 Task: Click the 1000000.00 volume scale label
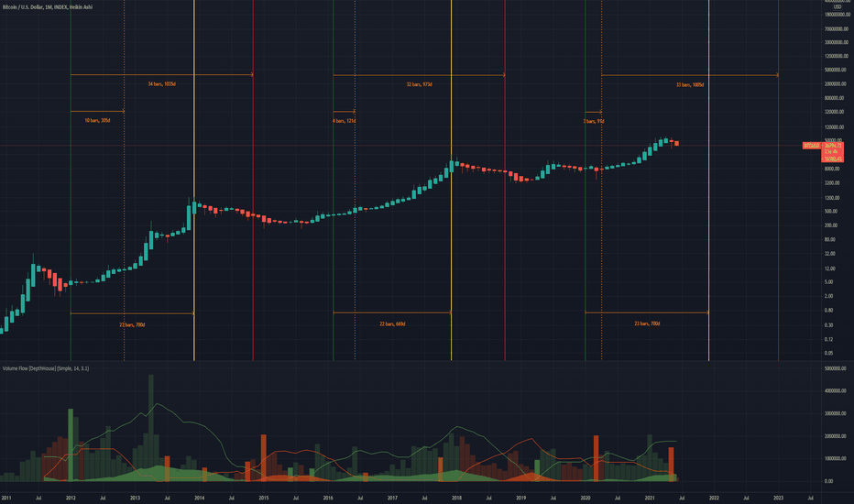tap(835, 459)
